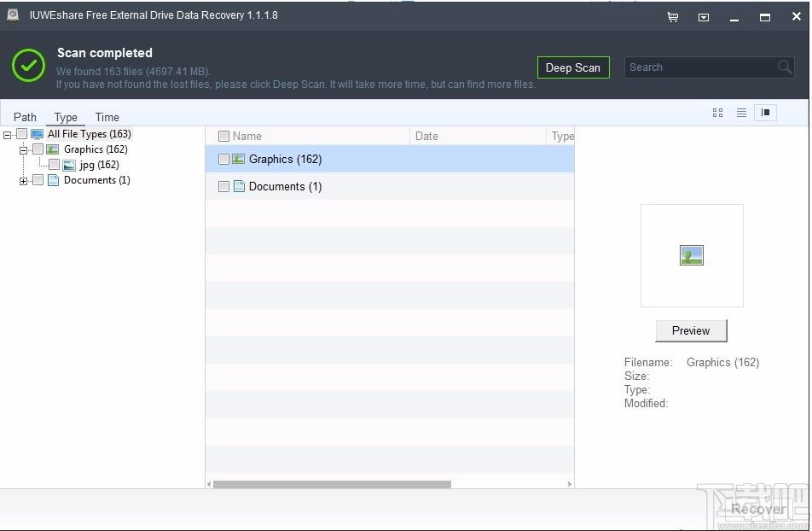Select the Documents (1) list row text
Screen dimensions: 812x531
click(x=285, y=186)
